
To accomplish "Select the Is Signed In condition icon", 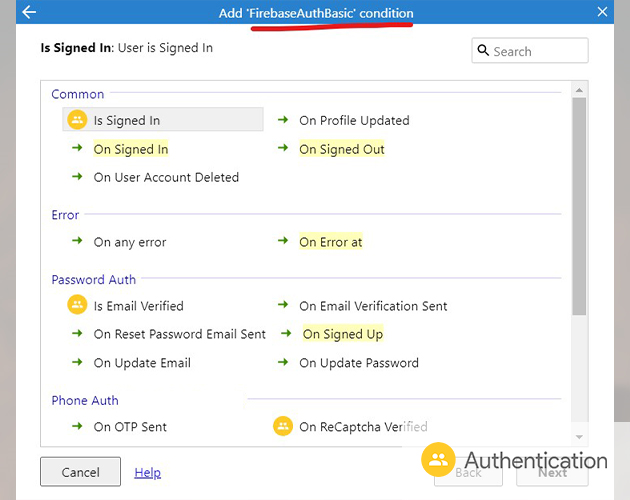I will 77,120.
